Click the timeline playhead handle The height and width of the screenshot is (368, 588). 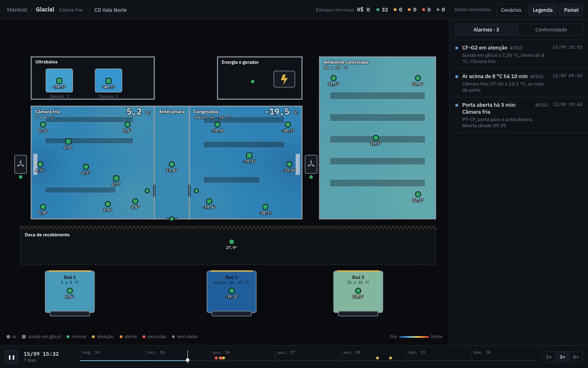point(187,360)
